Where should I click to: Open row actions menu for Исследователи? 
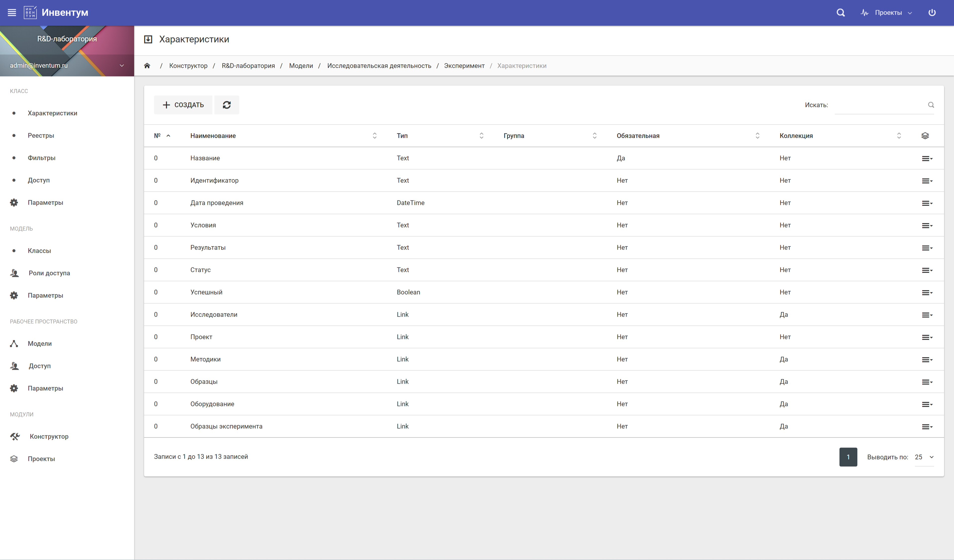coord(927,315)
